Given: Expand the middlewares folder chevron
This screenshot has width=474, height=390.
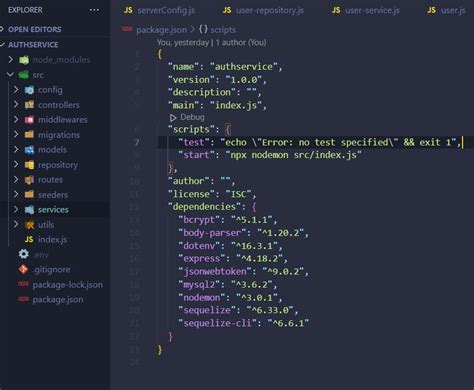Looking at the screenshot, I should pos(16,119).
